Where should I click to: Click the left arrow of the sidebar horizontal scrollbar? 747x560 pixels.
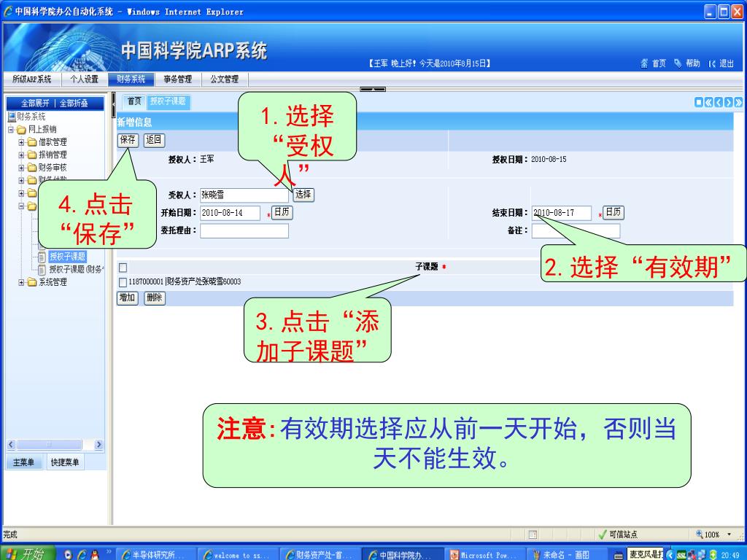[x=11, y=445]
